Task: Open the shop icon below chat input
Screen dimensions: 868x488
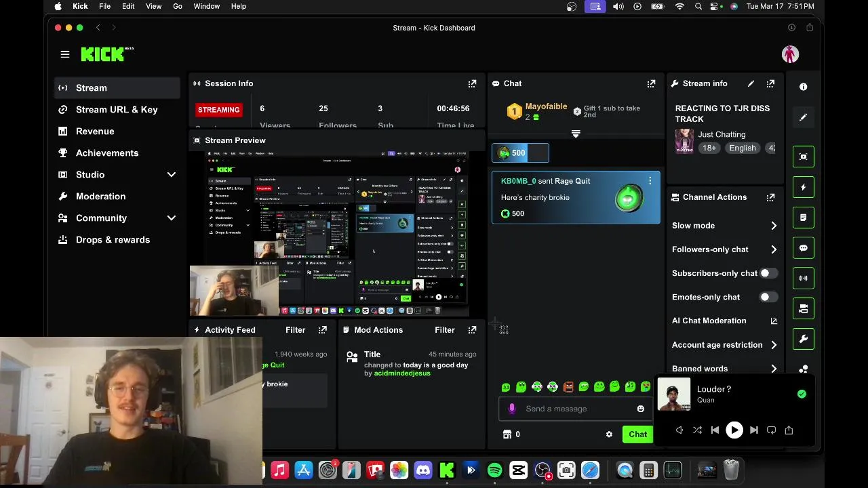Action: click(507, 434)
